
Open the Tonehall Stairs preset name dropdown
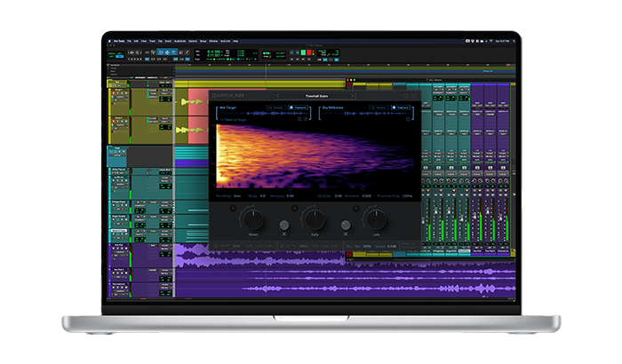316,96
